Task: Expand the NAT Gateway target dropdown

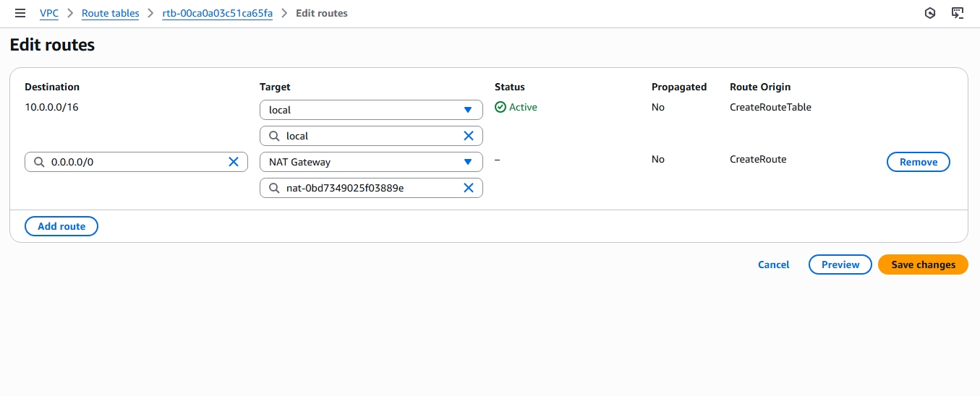Action: coord(467,162)
